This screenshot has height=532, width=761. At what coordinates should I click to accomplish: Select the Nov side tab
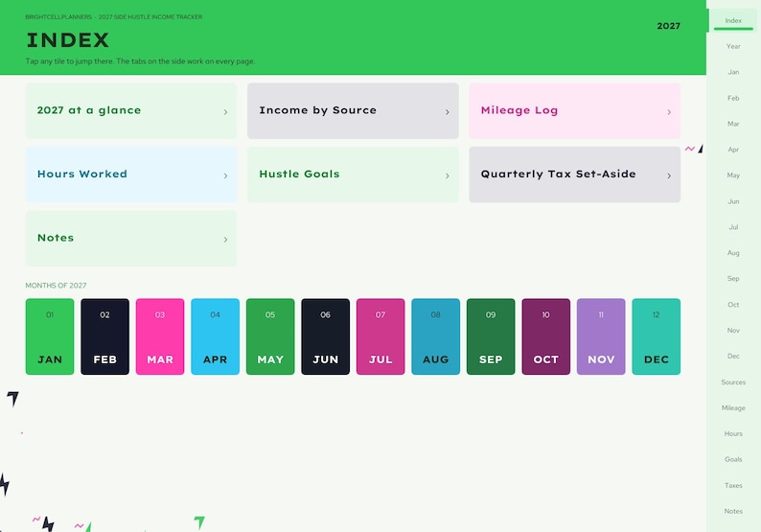coord(733,331)
